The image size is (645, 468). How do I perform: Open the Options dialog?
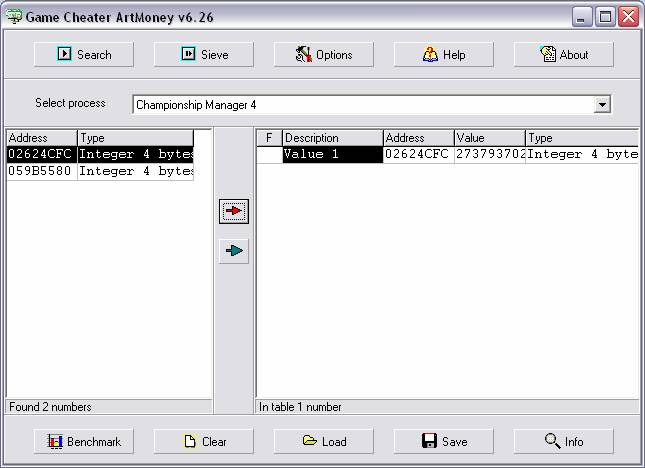click(324, 54)
